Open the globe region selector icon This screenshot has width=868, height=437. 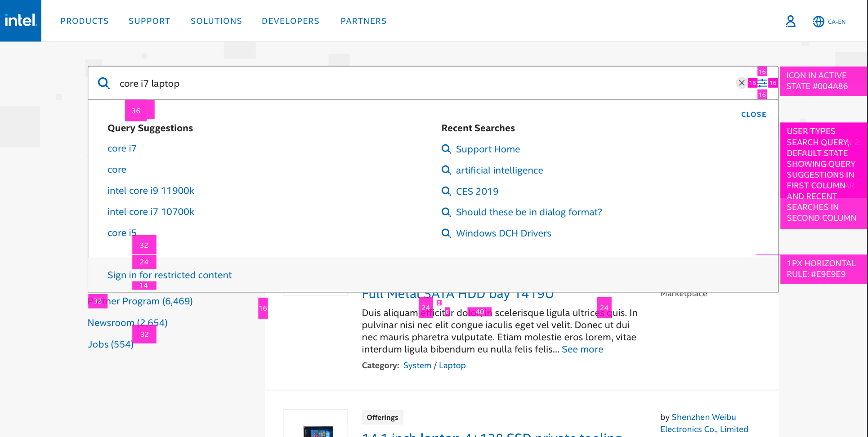point(819,22)
